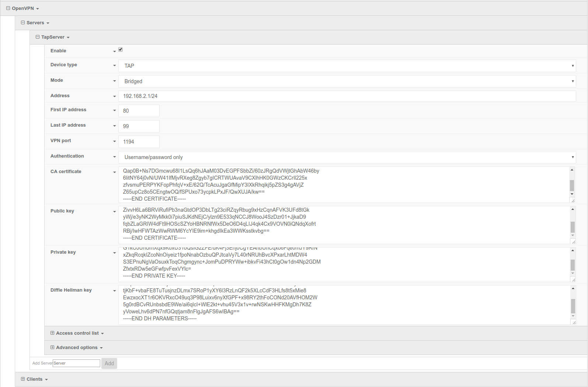Collapse the OpenVPN section minus icon

[x=8, y=8]
